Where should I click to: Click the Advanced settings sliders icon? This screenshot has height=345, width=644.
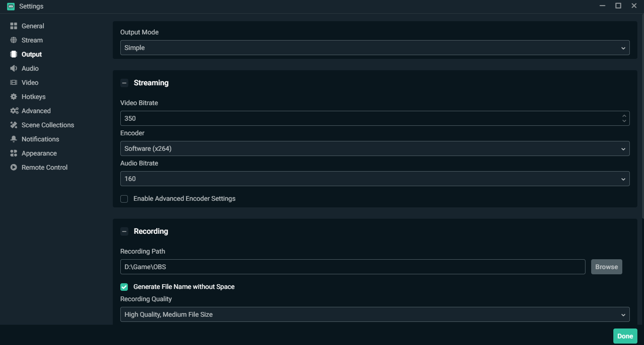pyautogui.click(x=13, y=110)
